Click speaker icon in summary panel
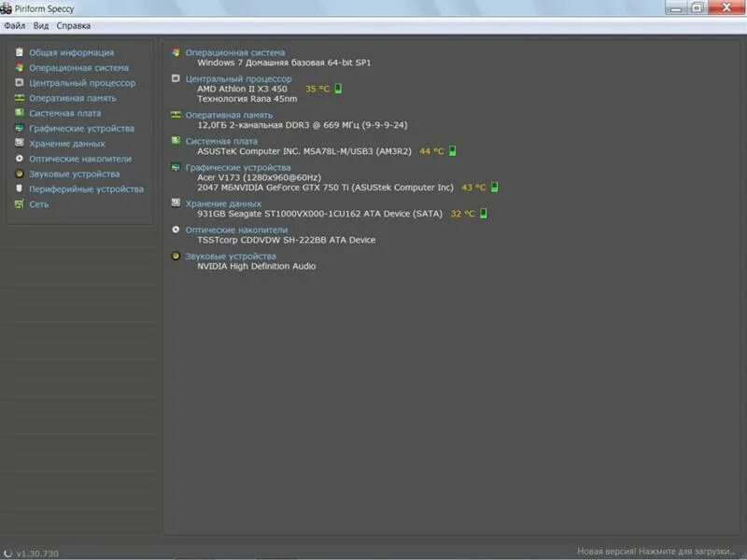Screen dimensions: 747x560 176,256
